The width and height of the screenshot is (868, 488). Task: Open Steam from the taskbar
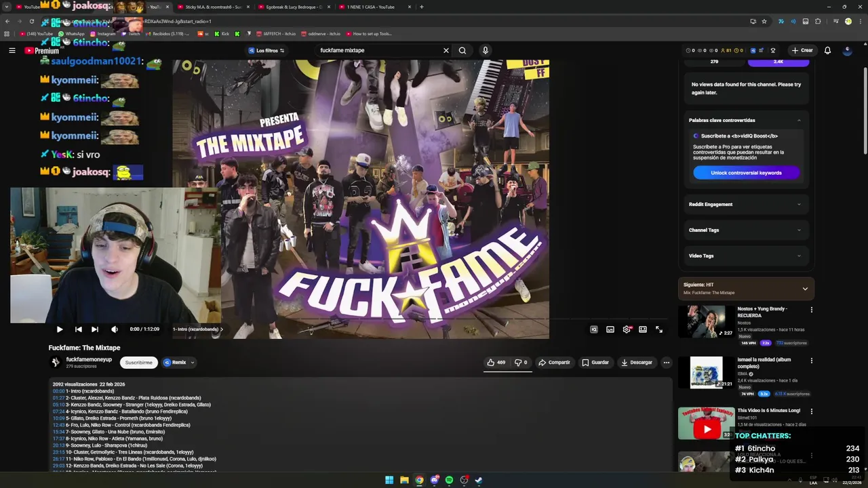click(x=479, y=480)
